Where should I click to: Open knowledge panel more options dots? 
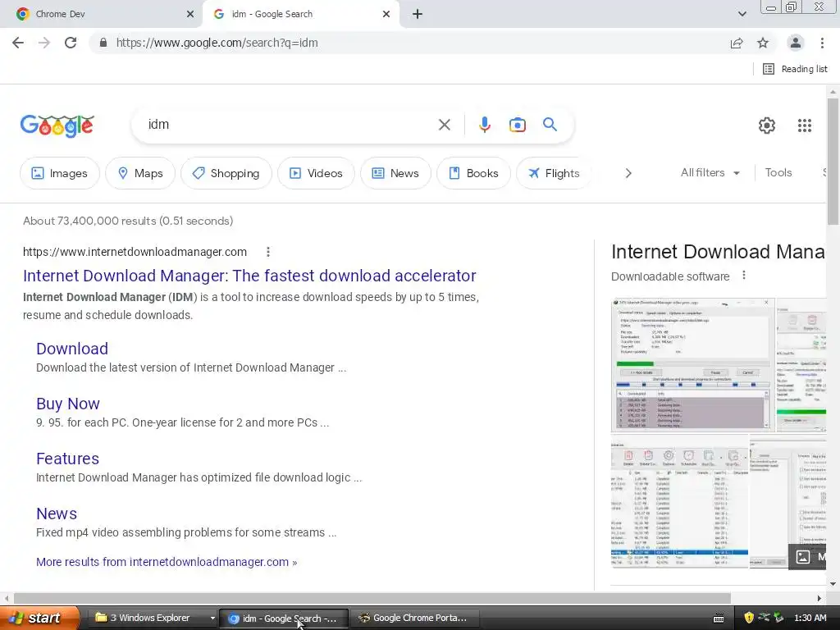tap(743, 276)
